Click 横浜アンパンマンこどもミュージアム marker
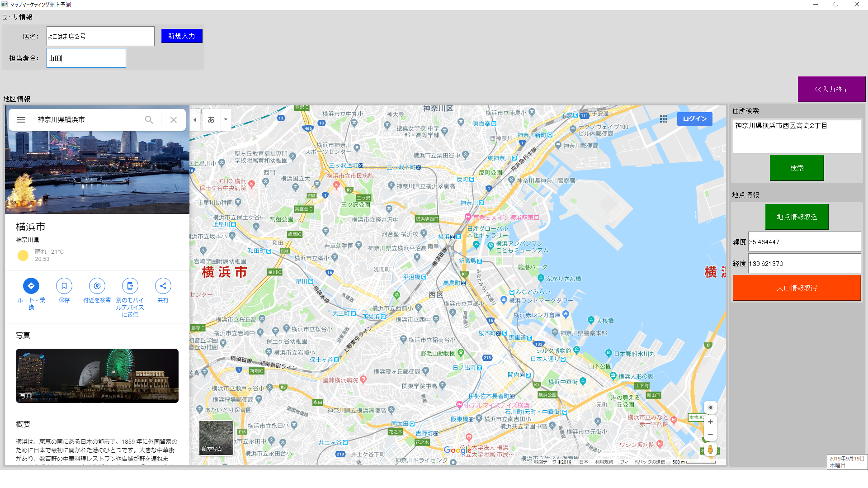Screen dimensions: 868x488 pos(491,246)
